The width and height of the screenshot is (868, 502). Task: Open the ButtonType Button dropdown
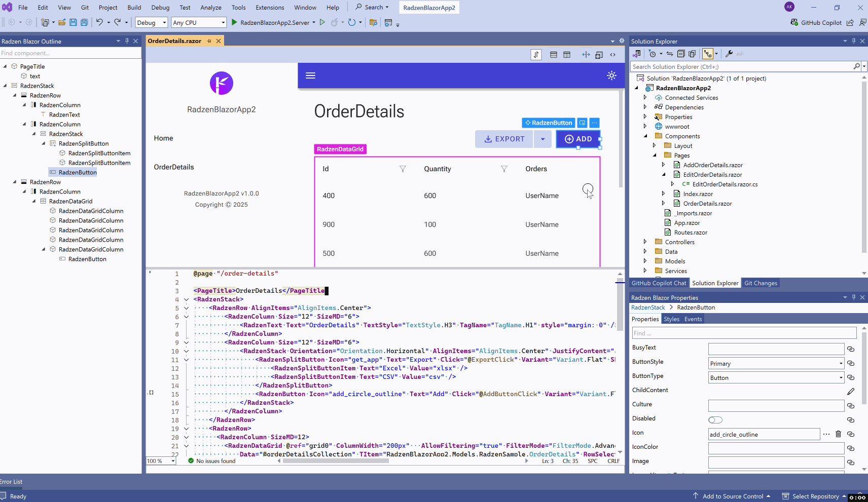coord(776,377)
